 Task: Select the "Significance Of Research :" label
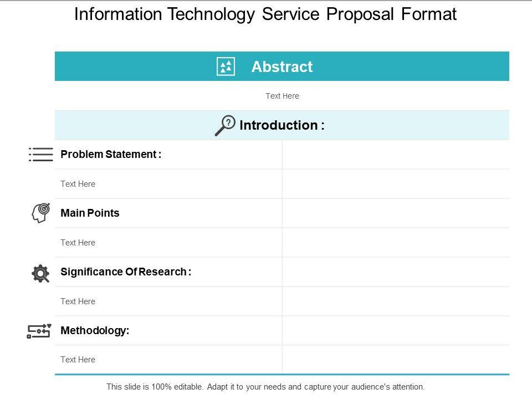[126, 272]
